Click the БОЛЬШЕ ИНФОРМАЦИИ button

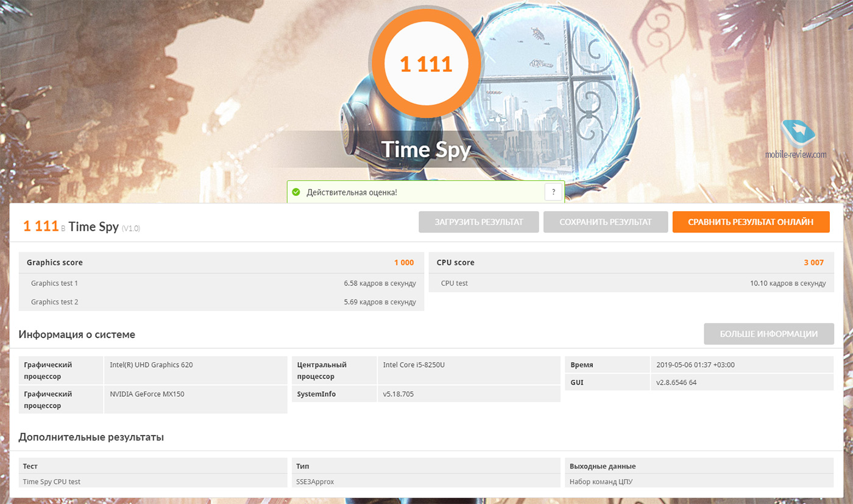point(769,334)
